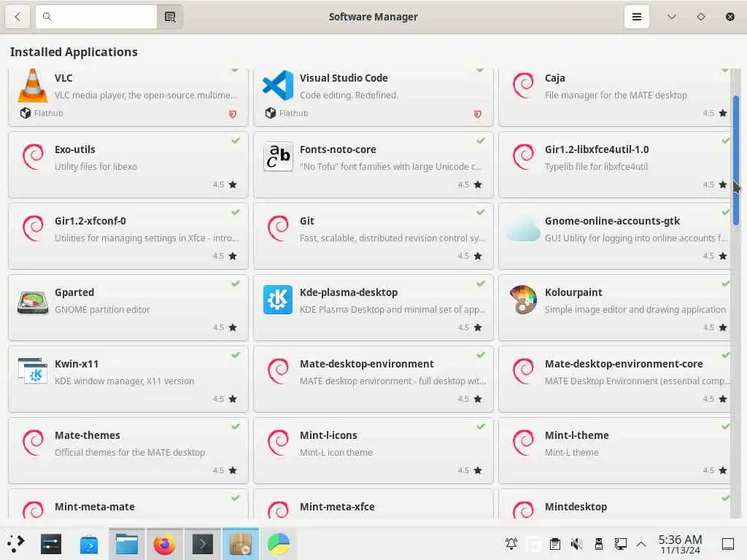Open Mate-desktop-environment package title
This screenshot has height=560, width=747.
tap(366, 364)
